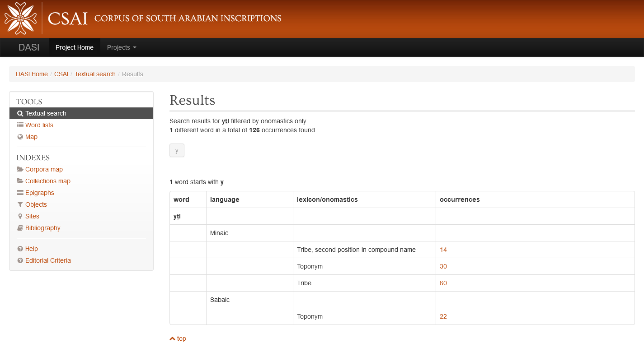The image size is (644, 343).
Task: Open Sites via the location pin icon
Action: [20, 216]
